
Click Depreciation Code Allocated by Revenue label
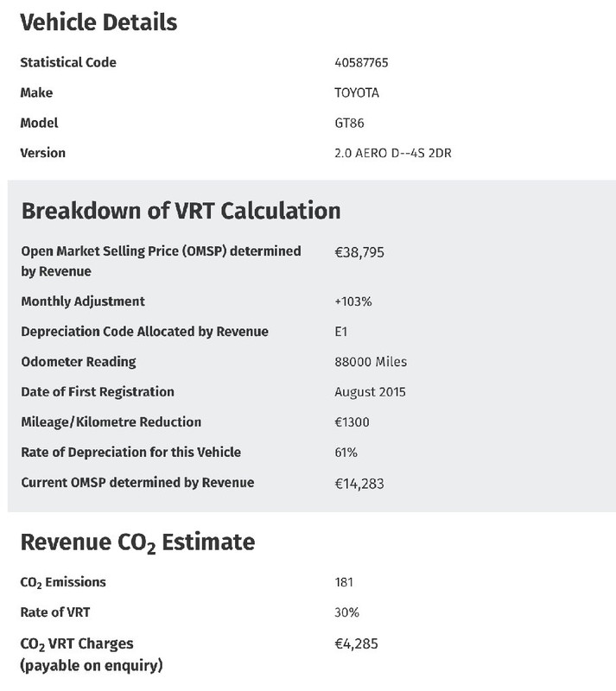tap(144, 332)
